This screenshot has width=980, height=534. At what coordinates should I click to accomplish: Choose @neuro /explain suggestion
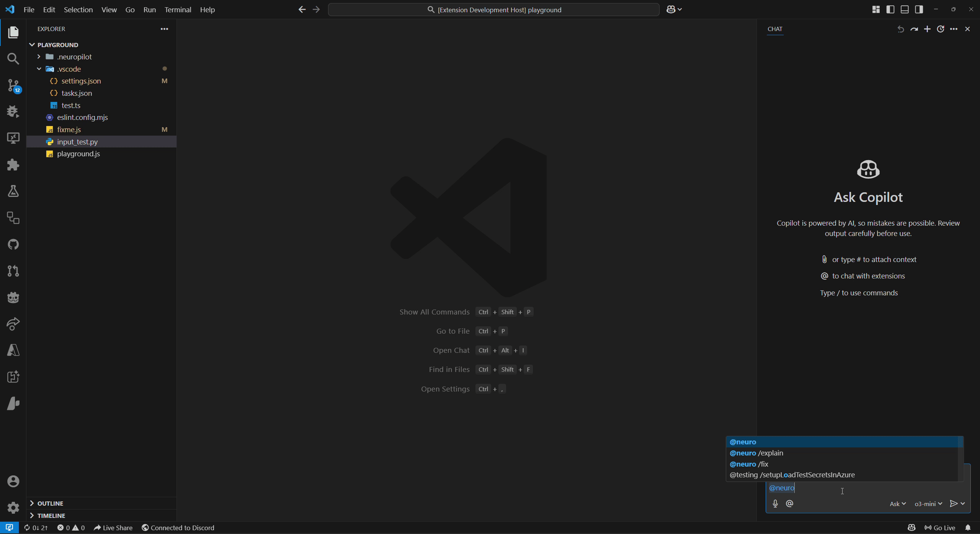pos(842,453)
